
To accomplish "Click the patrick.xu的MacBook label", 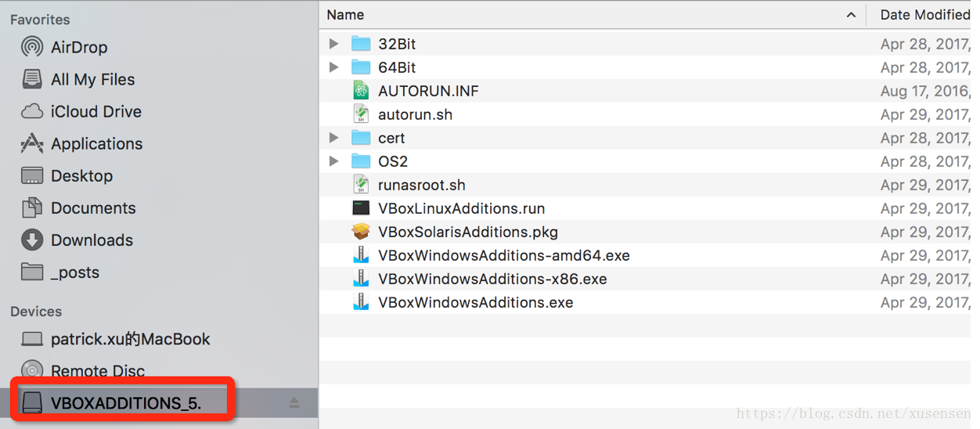I will [131, 339].
